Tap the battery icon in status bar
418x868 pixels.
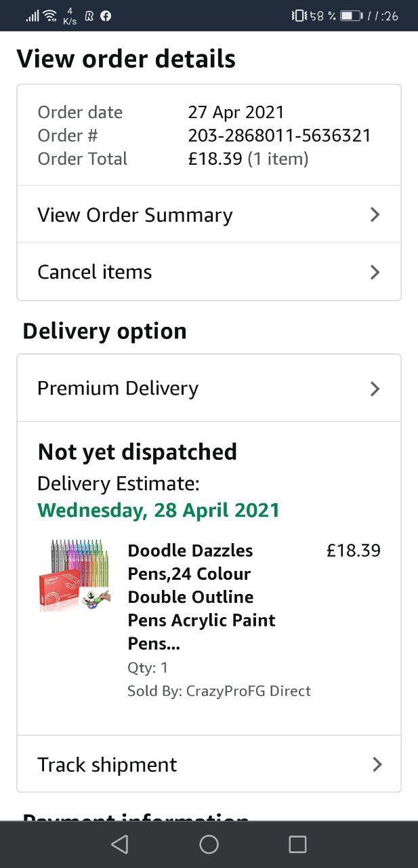point(352,16)
